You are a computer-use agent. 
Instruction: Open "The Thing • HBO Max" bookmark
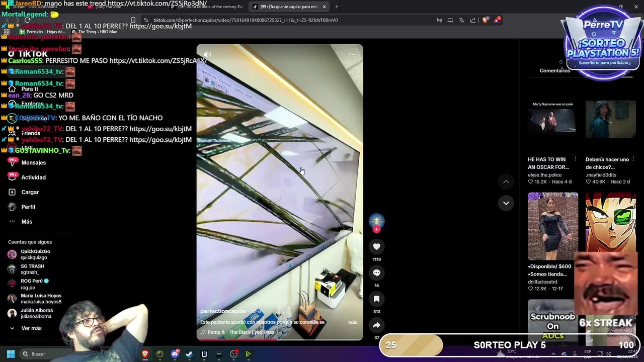(94, 32)
